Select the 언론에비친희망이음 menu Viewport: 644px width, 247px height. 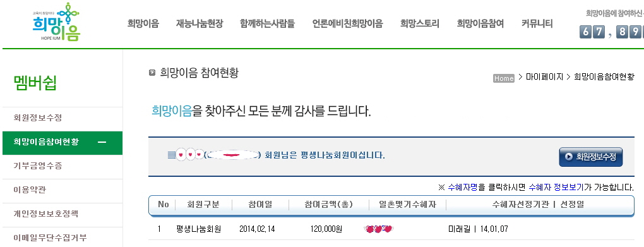click(x=347, y=23)
